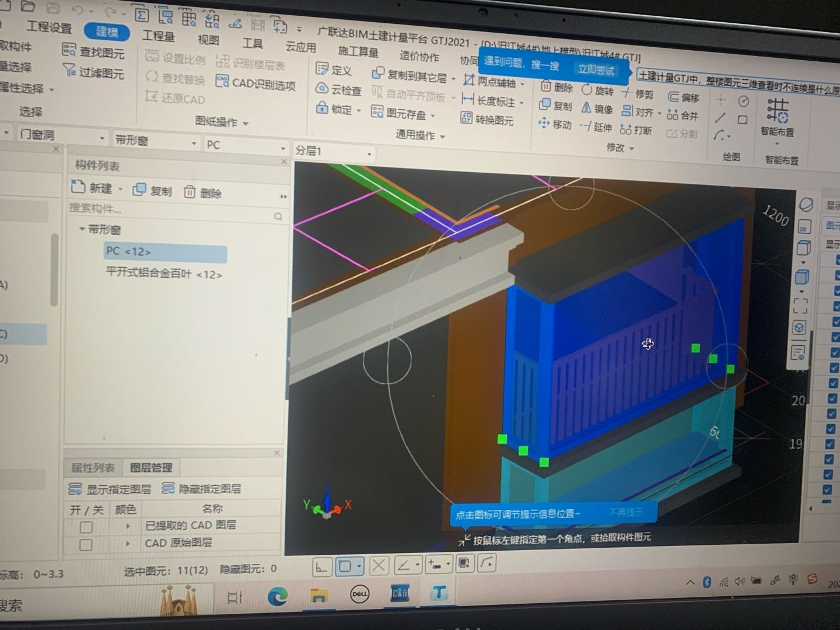Open Microsoft Edge from the taskbar
The image size is (840, 630).
click(x=278, y=596)
